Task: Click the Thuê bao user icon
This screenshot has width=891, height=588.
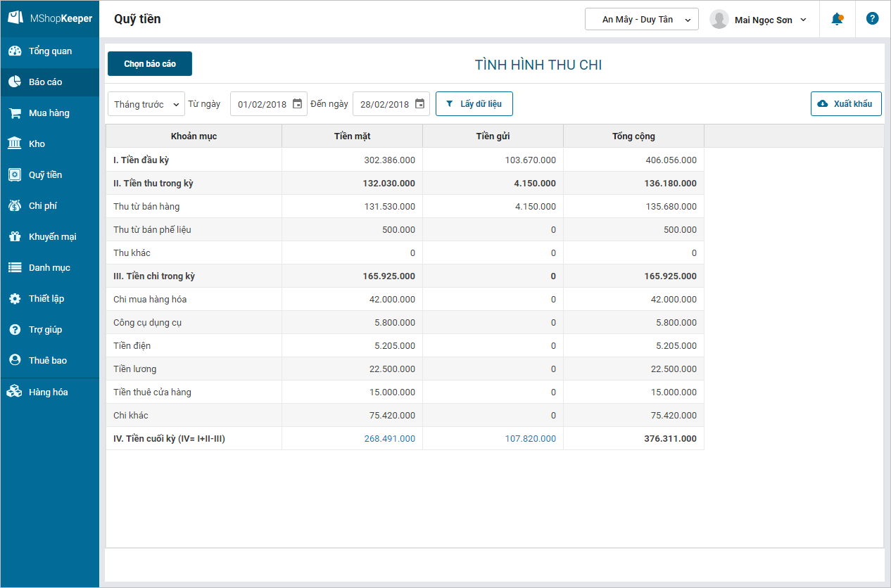Action: (x=15, y=360)
